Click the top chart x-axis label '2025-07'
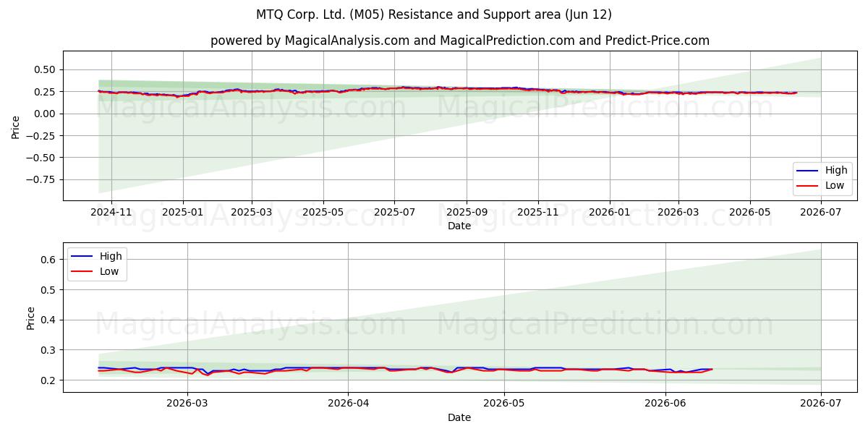 394,211
